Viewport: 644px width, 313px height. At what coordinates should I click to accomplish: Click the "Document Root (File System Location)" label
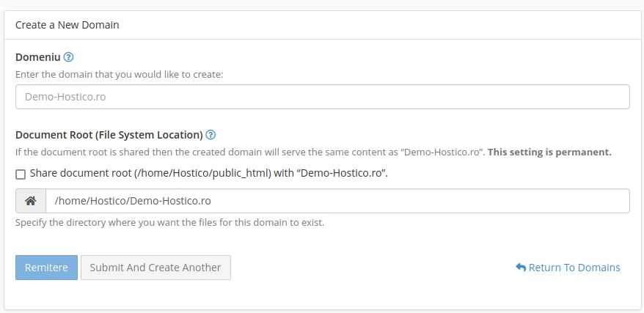tap(109, 135)
